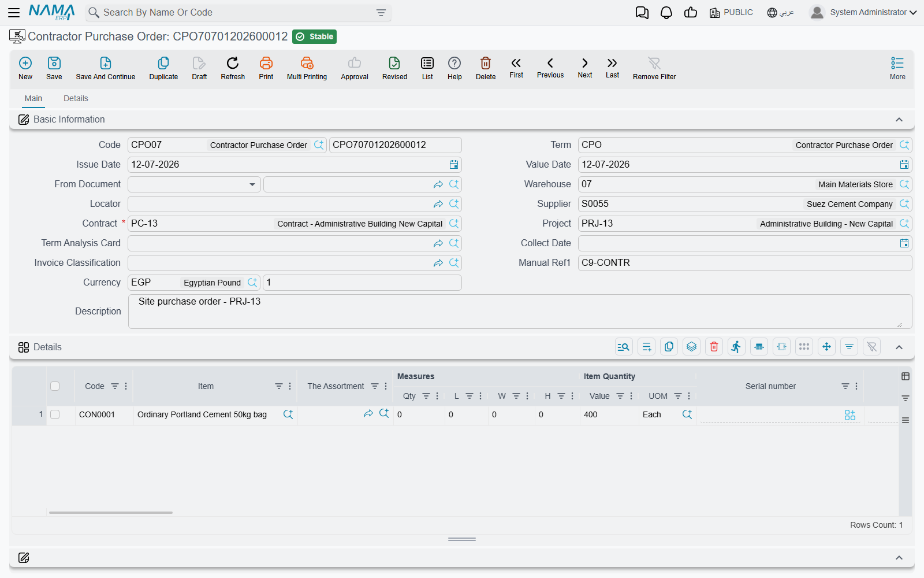This screenshot has width=924, height=578.
Task: Open the List view
Action: point(427,68)
